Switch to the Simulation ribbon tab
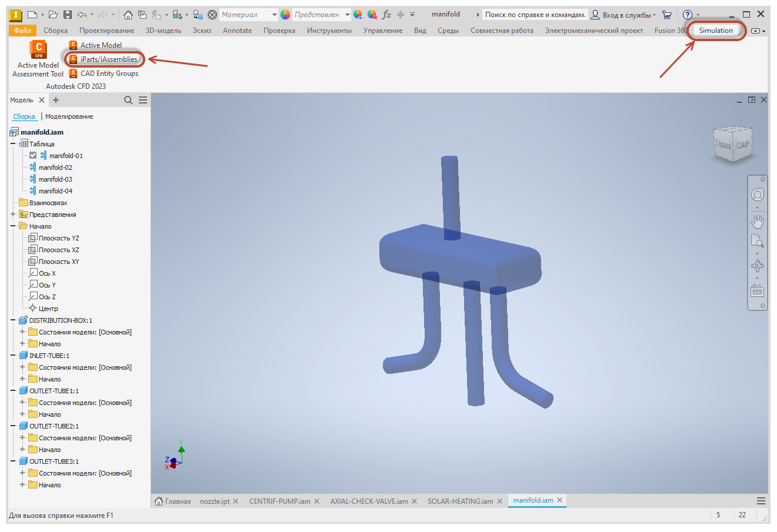This screenshot has width=777, height=532. (x=716, y=31)
